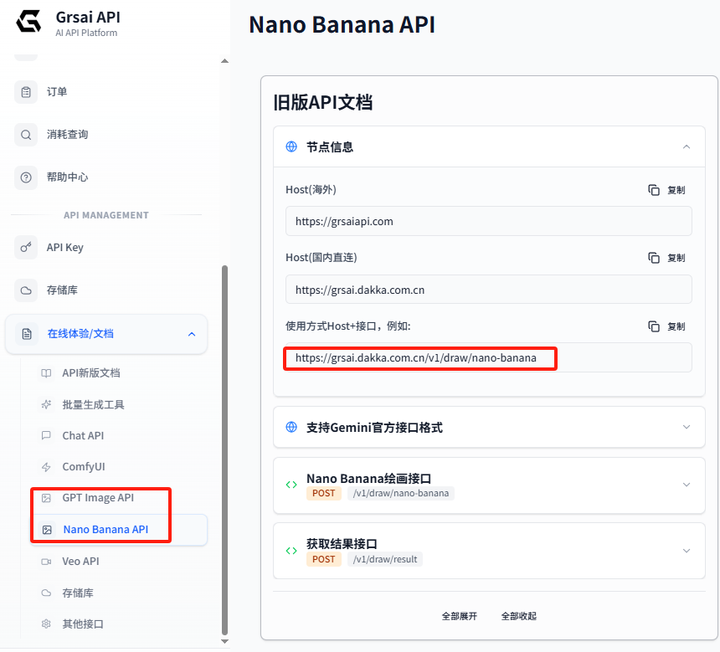The image size is (720, 652).
Task: Click the cloud icon beside 存储库 submenu item
Action: 46,593
